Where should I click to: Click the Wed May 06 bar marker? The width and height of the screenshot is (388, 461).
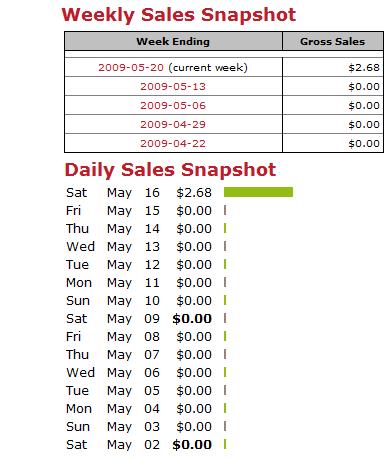click(x=225, y=372)
